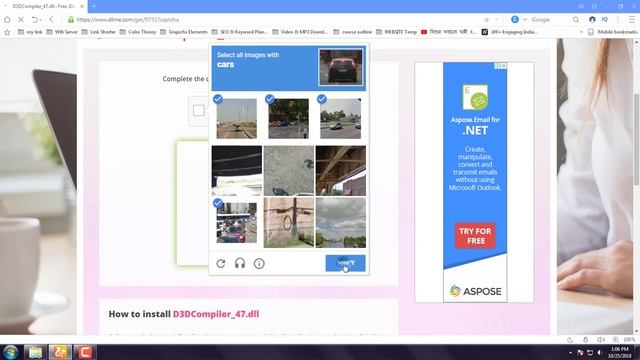Click the 100% zoom level indicator
The image size is (640, 360).
pyautogui.click(x=629, y=340)
